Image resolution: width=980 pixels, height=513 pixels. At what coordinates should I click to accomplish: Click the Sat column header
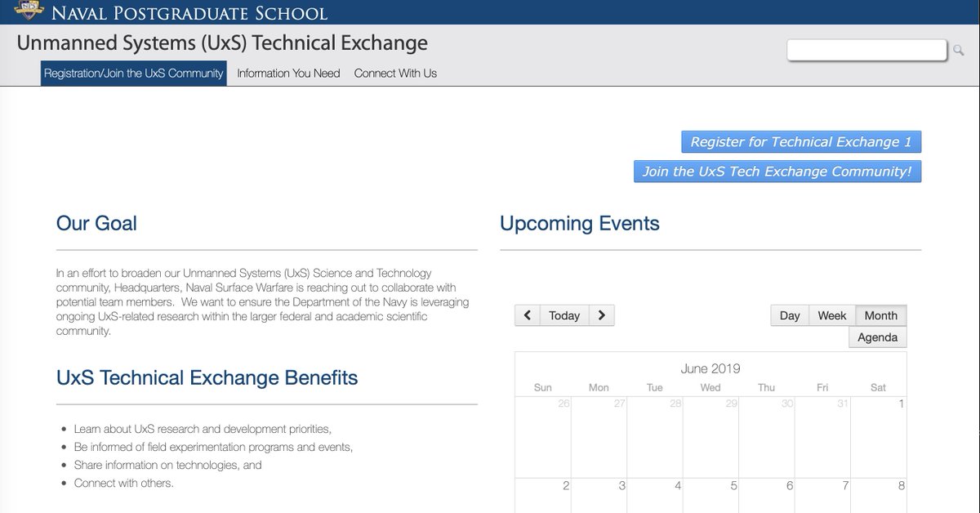click(x=879, y=387)
